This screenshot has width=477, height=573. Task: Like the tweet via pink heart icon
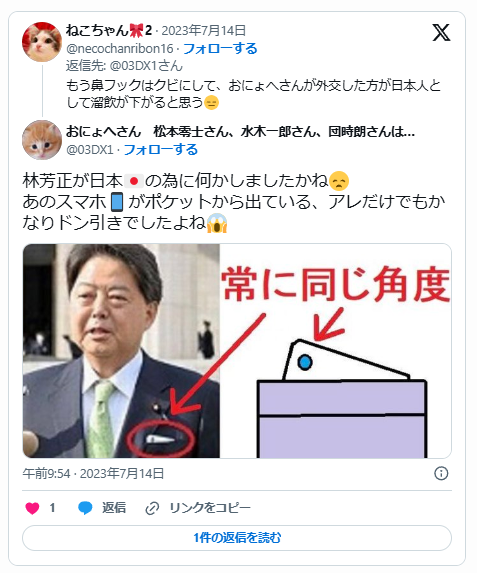(32, 508)
